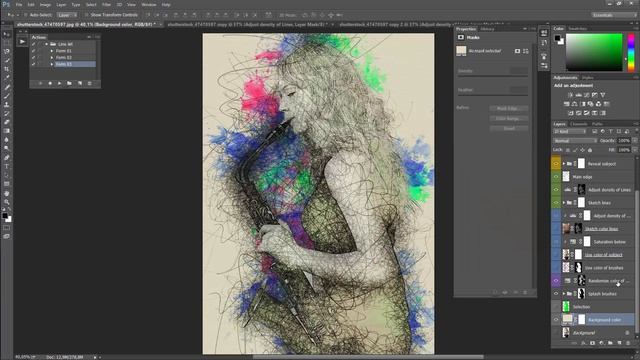Select the Clone Stamp tool
This screenshot has width=640, height=360.
pyautogui.click(x=7, y=104)
